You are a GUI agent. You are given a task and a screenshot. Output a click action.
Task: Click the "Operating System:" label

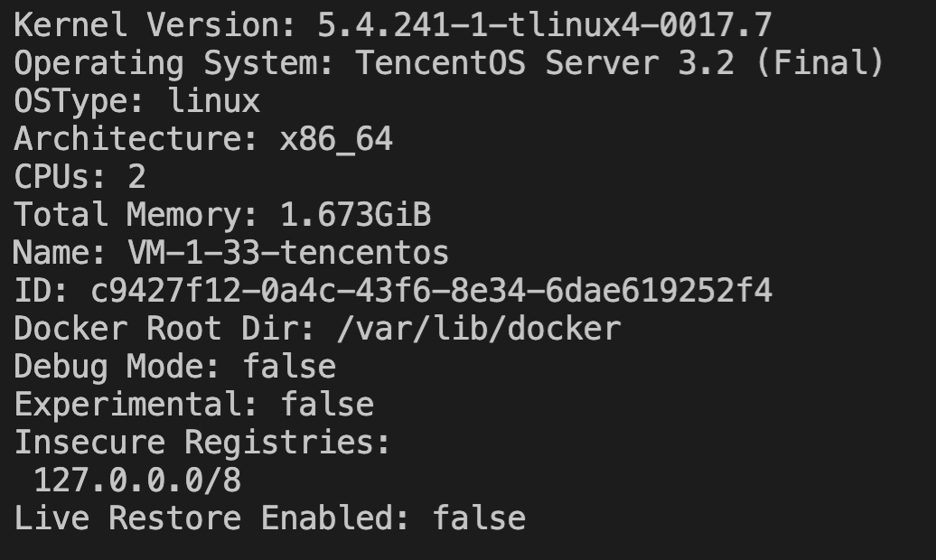pyautogui.click(x=174, y=63)
